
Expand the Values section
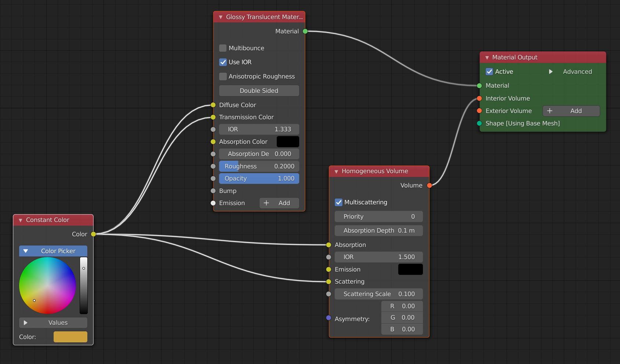(x=26, y=323)
